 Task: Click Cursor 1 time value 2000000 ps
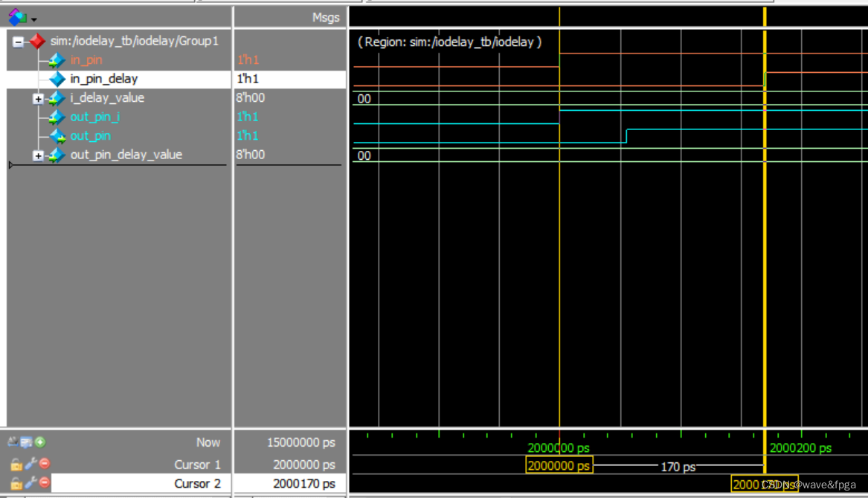[x=304, y=465]
